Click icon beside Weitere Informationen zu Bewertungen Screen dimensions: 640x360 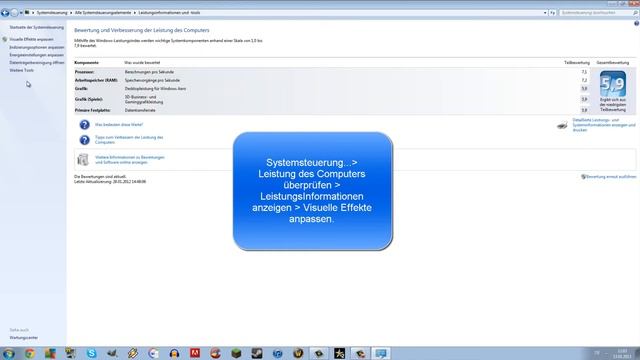click(83, 160)
